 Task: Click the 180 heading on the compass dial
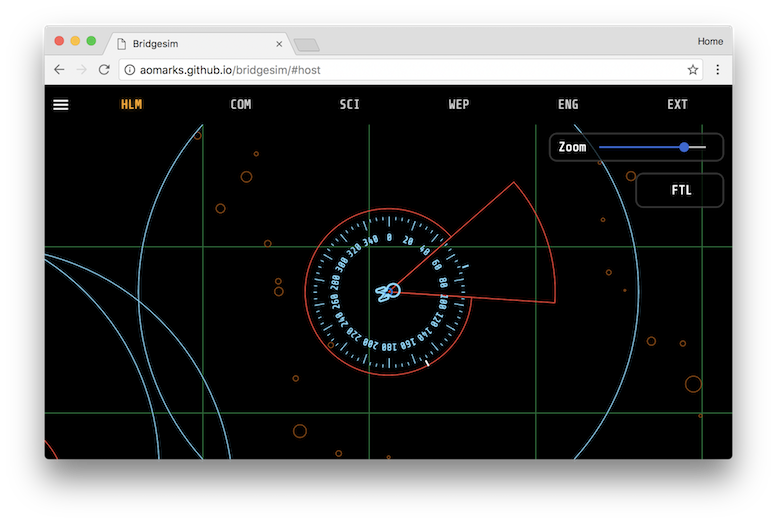pyautogui.click(x=389, y=347)
